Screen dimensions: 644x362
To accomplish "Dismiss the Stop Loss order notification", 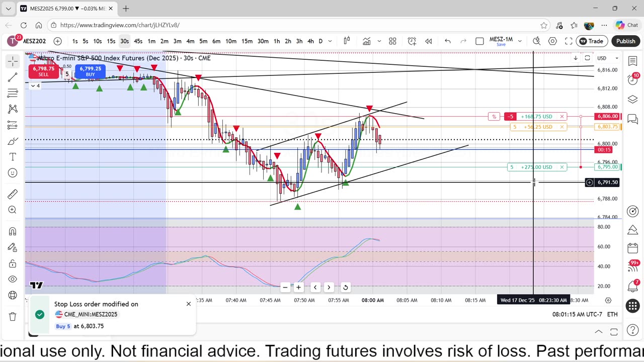I will [189, 304].
